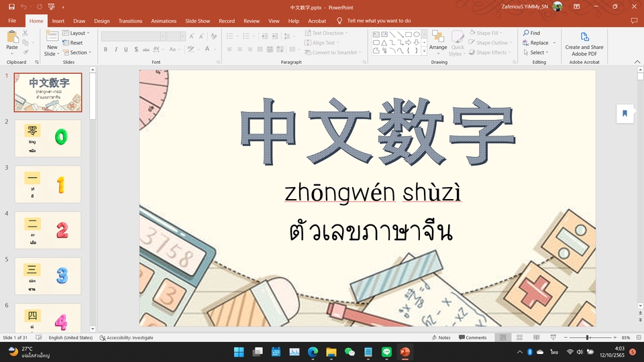Open Text Direction dropdown
This screenshot has height=362, width=644.
[327, 33]
